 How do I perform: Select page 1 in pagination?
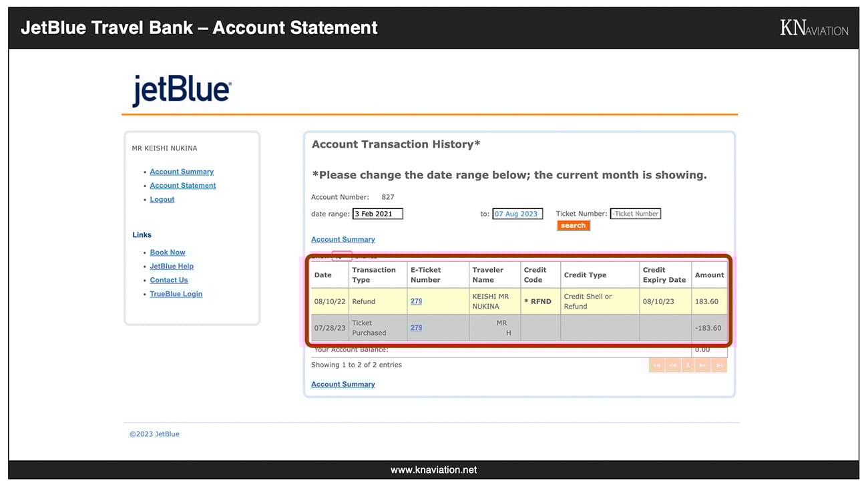688,365
